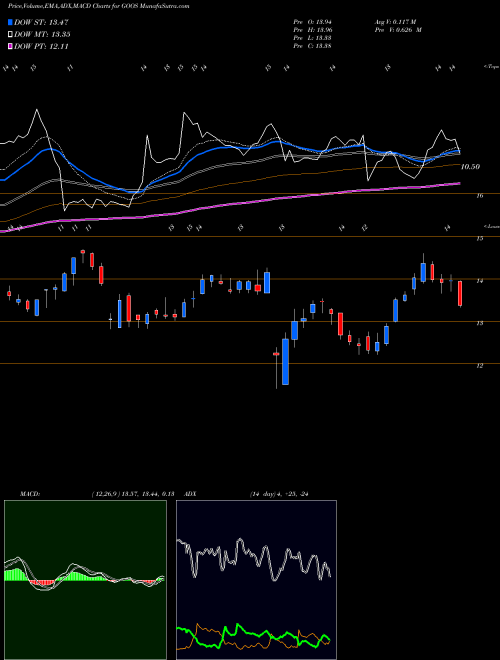Click the ADX panel title label
Screen dimensions: 500x660
click(190, 494)
